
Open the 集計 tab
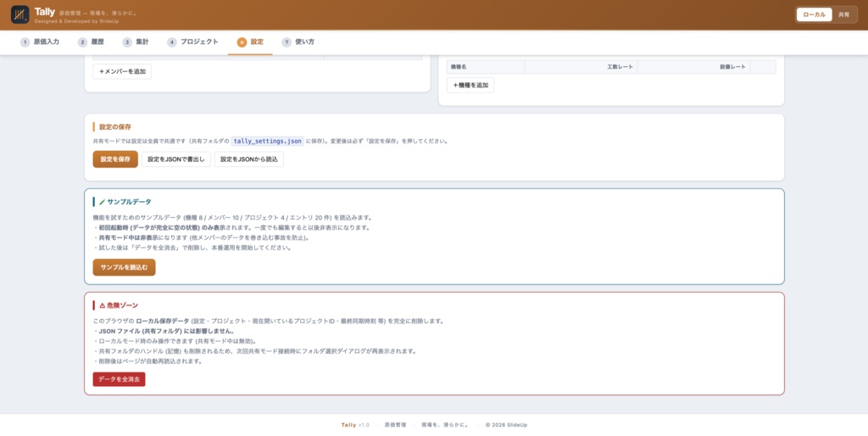tap(136, 42)
